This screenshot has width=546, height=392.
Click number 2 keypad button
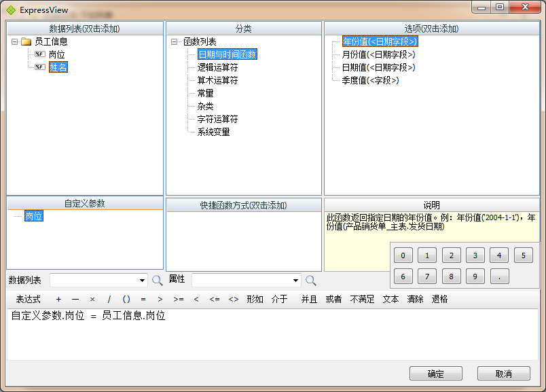pyautogui.click(x=452, y=255)
